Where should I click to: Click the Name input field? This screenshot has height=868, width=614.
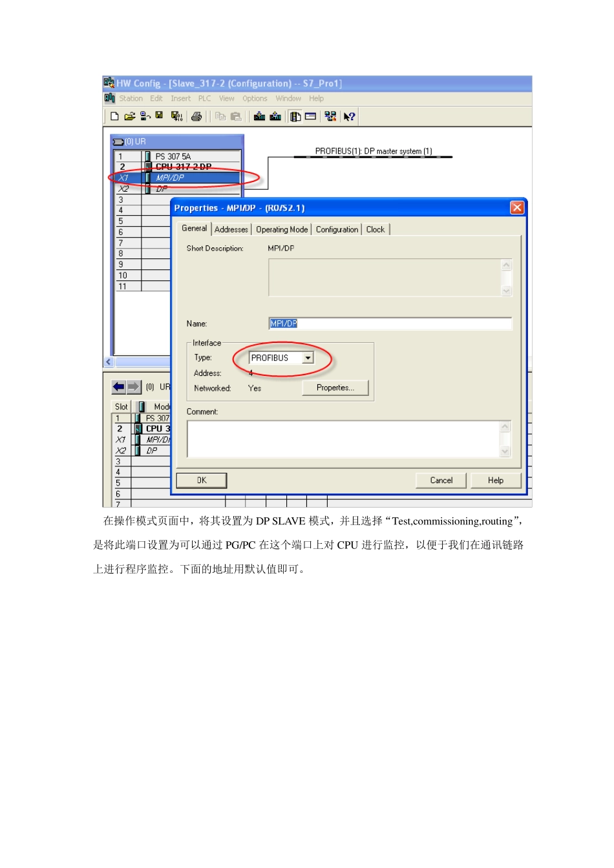coord(390,324)
